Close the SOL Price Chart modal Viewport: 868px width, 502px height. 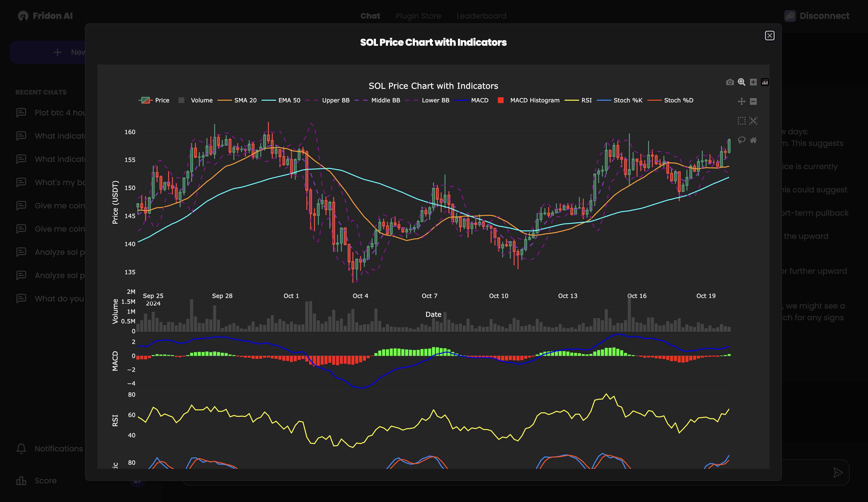coord(770,36)
